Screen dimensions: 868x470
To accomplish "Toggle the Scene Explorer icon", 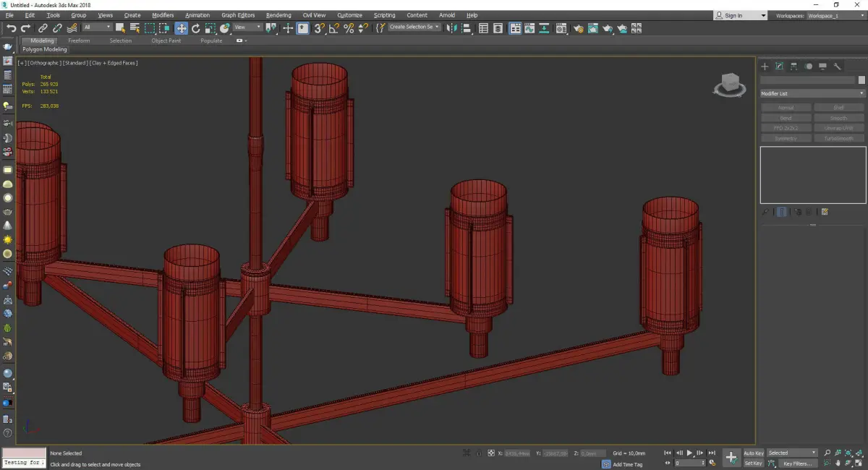I will click(x=483, y=28).
